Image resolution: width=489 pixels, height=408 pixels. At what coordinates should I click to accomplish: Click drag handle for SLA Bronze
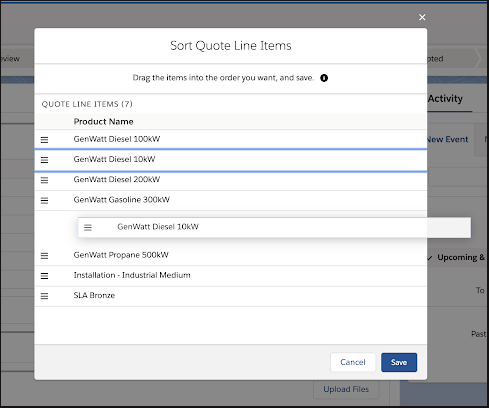click(44, 296)
